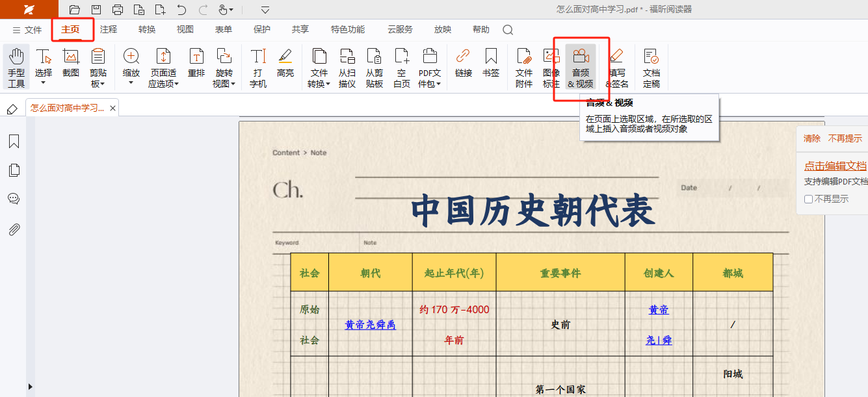Image resolution: width=868 pixels, height=397 pixels.
Task: Switch to the 注释 ribbon tab
Action: coord(109,29)
